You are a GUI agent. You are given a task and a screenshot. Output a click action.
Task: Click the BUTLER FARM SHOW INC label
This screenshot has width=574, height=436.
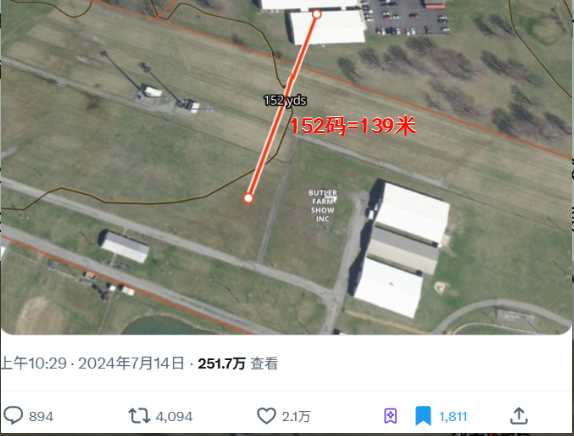click(x=323, y=206)
